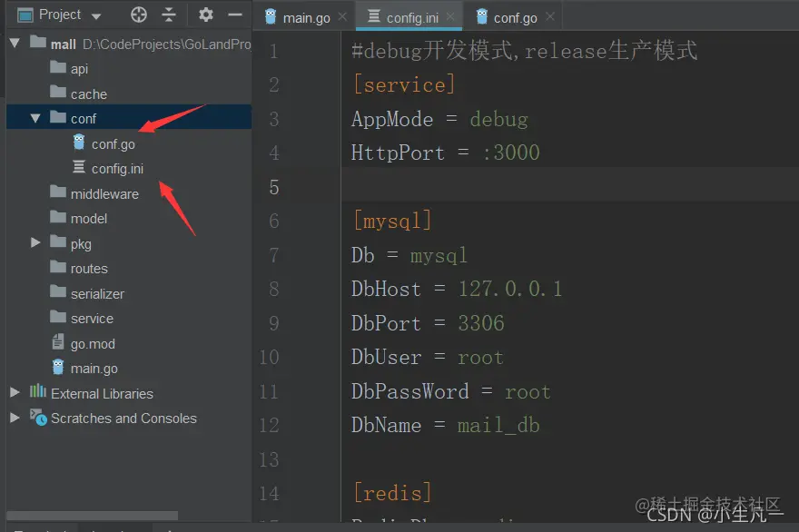
Task: Click the api folder icon
Action: [x=58, y=67]
